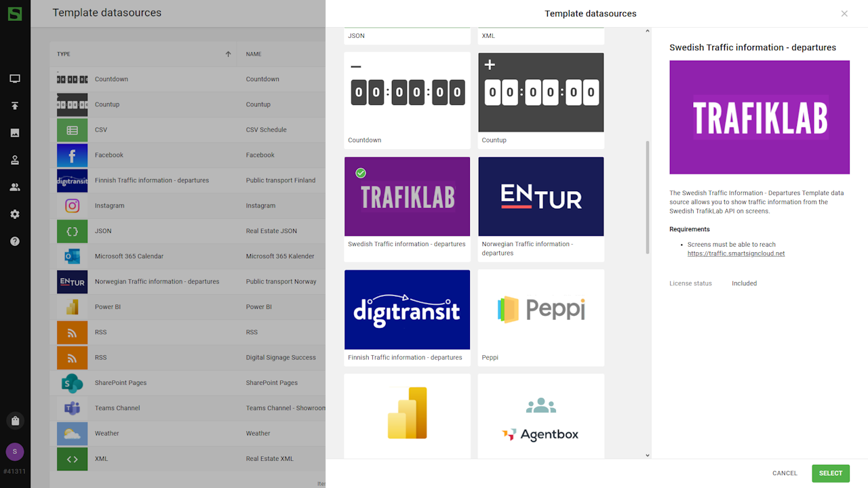Click the green S logo in the sidebar

[x=15, y=13]
